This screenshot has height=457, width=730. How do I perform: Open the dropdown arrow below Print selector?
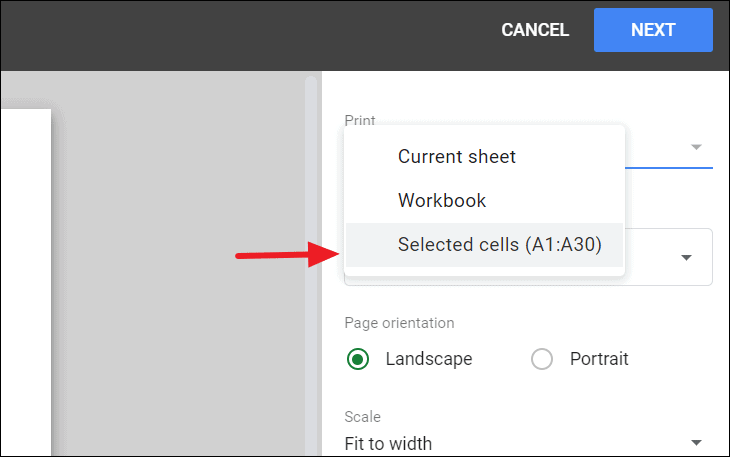(x=686, y=257)
